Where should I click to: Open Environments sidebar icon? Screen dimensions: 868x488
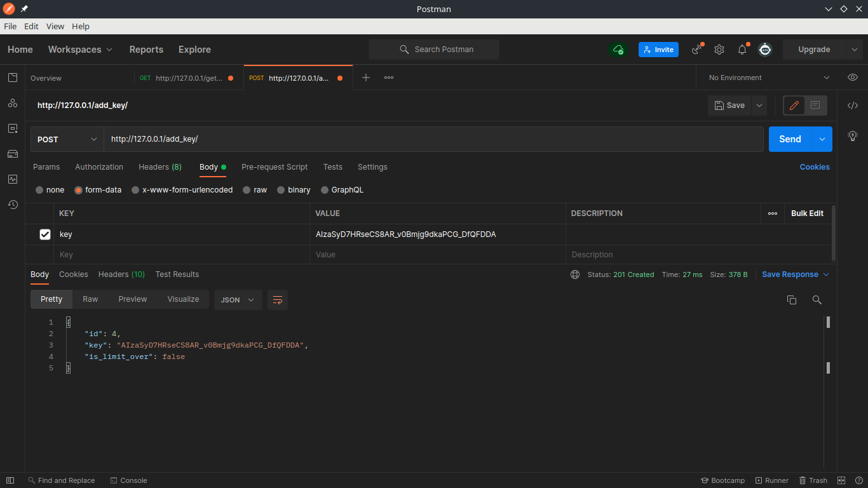(x=13, y=128)
